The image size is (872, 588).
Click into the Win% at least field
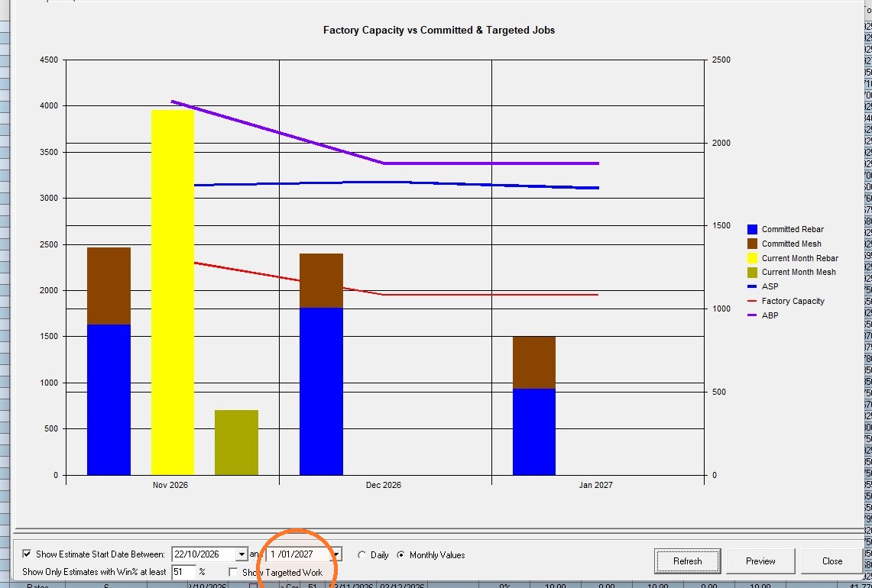coord(184,572)
